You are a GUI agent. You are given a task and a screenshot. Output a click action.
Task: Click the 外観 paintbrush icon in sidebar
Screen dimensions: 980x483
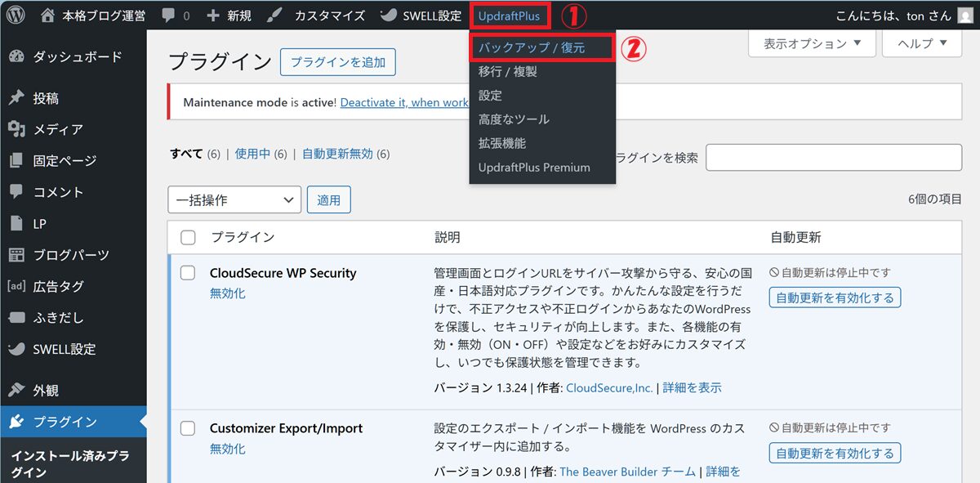(x=16, y=391)
